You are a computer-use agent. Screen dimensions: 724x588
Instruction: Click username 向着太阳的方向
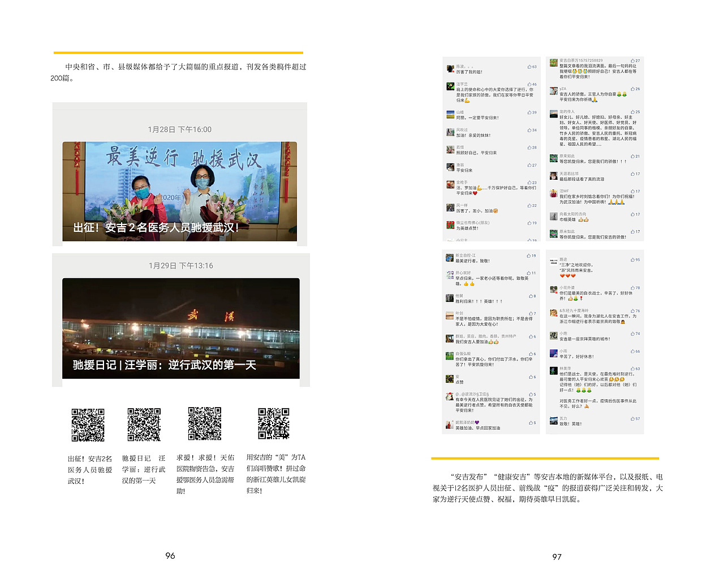pos(573,214)
